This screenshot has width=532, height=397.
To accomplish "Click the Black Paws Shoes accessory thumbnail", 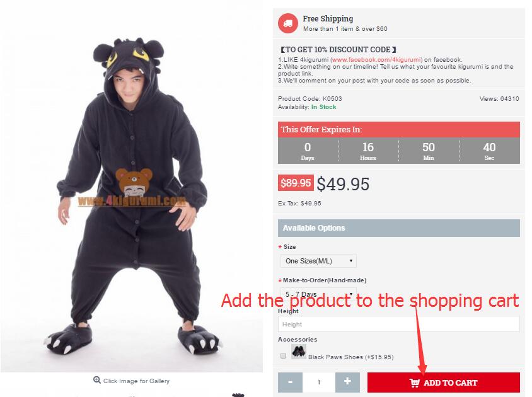I will [299, 352].
